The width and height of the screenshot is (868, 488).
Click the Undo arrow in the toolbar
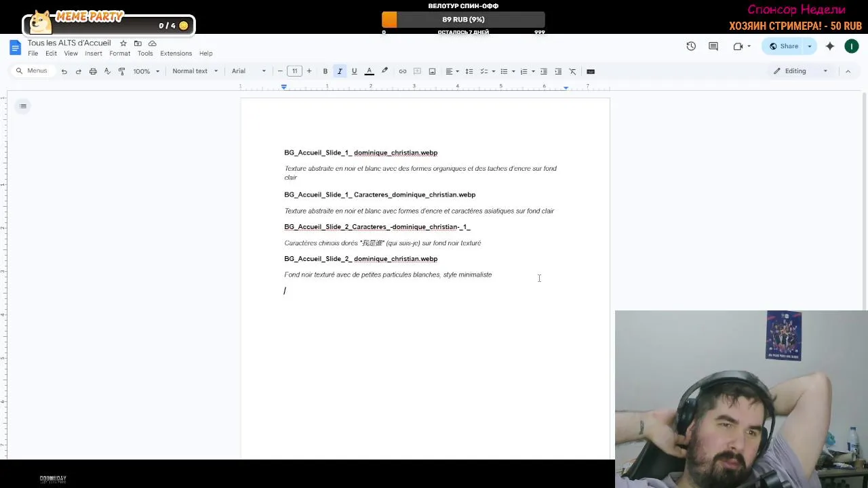pyautogui.click(x=64, y=71)
